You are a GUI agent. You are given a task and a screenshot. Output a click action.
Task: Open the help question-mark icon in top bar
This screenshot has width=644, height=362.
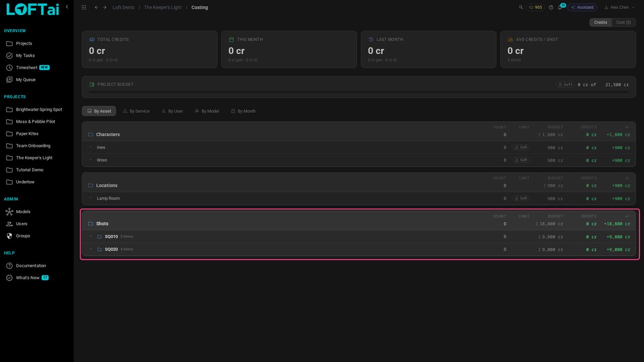(551, 8)
